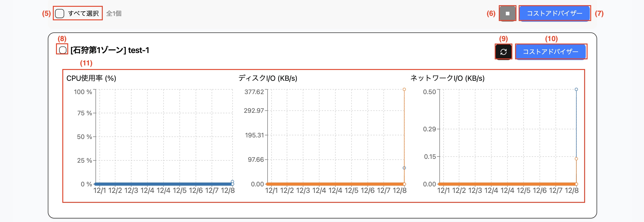Click the 100 % label on CPU chart axis
Viewport: 644px width, 222px height.
point(83,92)
